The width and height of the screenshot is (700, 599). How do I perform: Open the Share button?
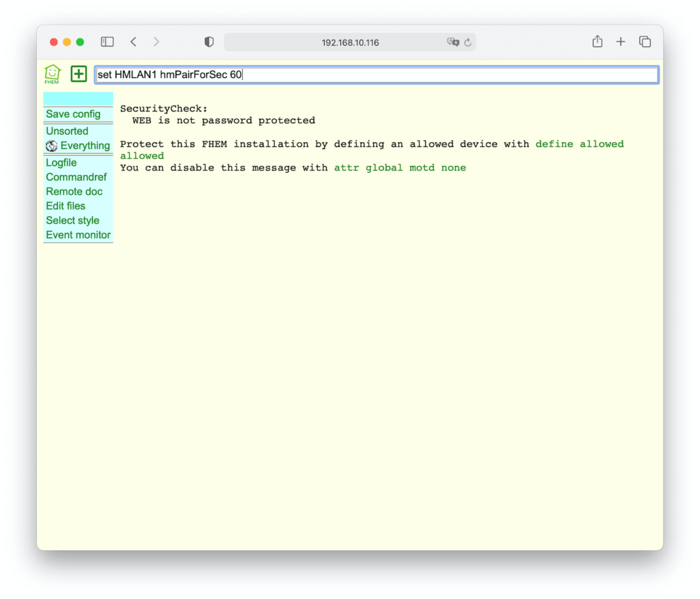pos(597,42)
